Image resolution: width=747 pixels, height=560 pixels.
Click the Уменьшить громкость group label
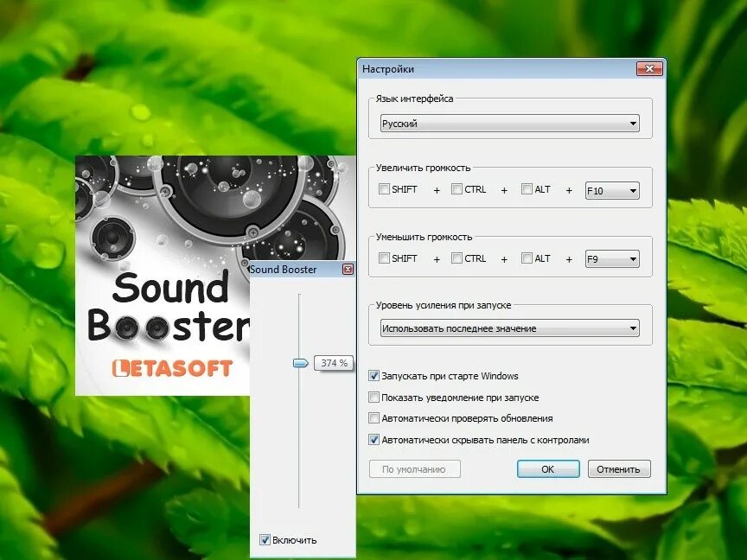click(x=424, y=237)
